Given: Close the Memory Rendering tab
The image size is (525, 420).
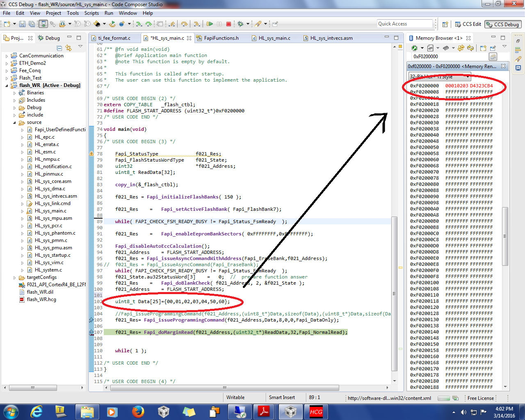Looking at the screenshot, I should pos(503,66).
